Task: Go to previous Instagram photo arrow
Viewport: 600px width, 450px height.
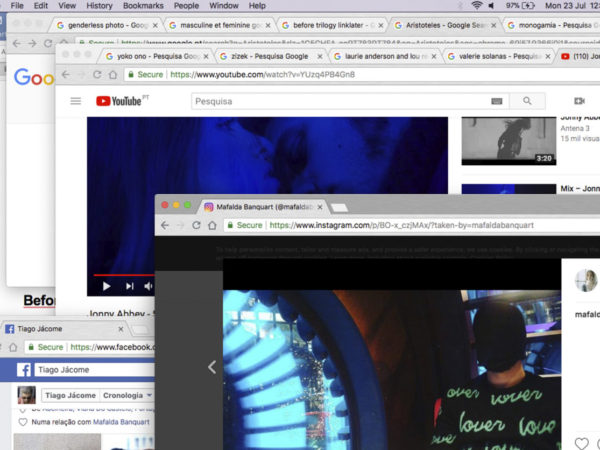Action: 211,367
